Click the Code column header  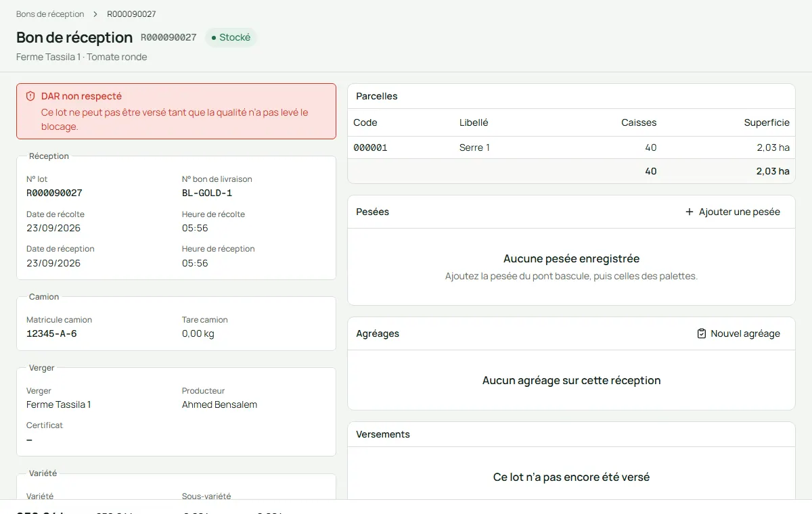365,122
